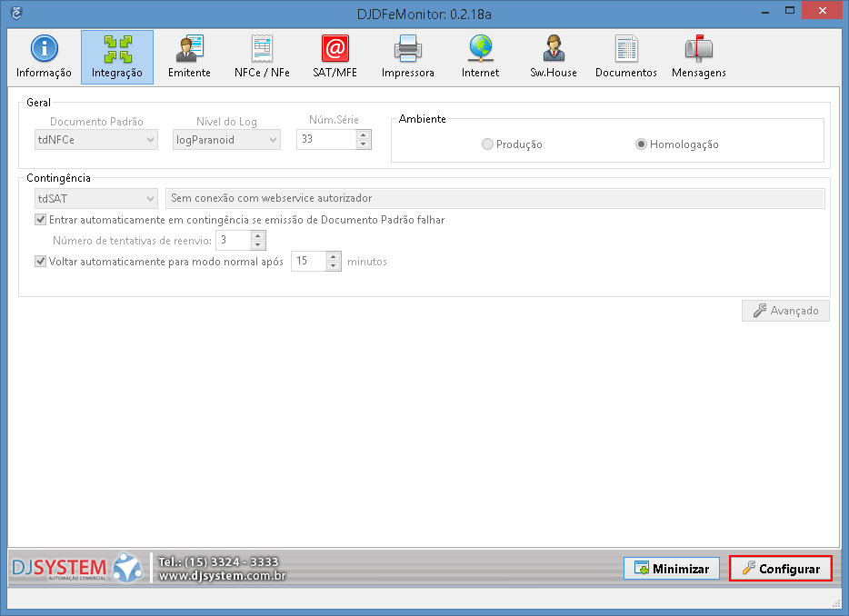The image size is (849, 616).
Task: Click the Núm.Série field showing 33
Action: pyautogui.click(x=326, y=139)
